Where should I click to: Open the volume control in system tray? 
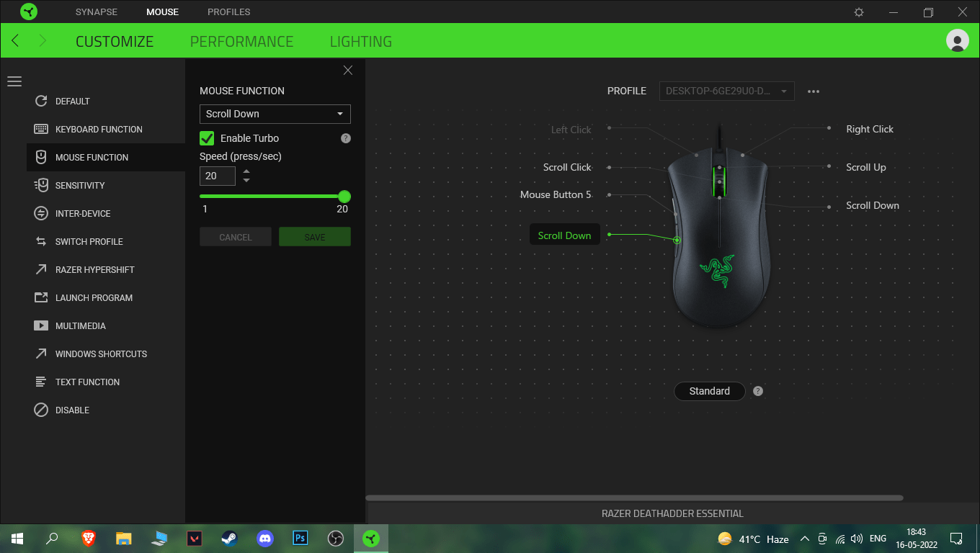857,539
